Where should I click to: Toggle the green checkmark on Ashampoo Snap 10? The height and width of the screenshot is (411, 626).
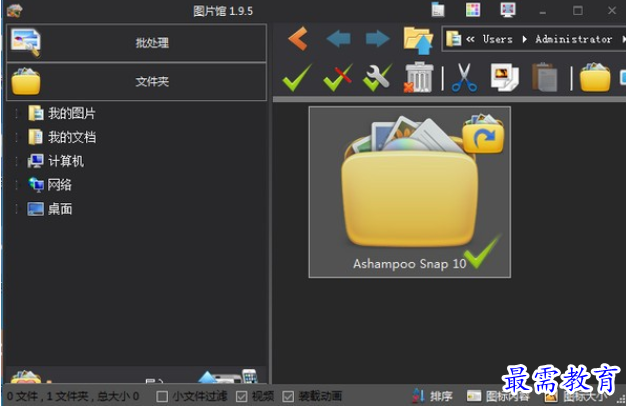tap(481, 252)
